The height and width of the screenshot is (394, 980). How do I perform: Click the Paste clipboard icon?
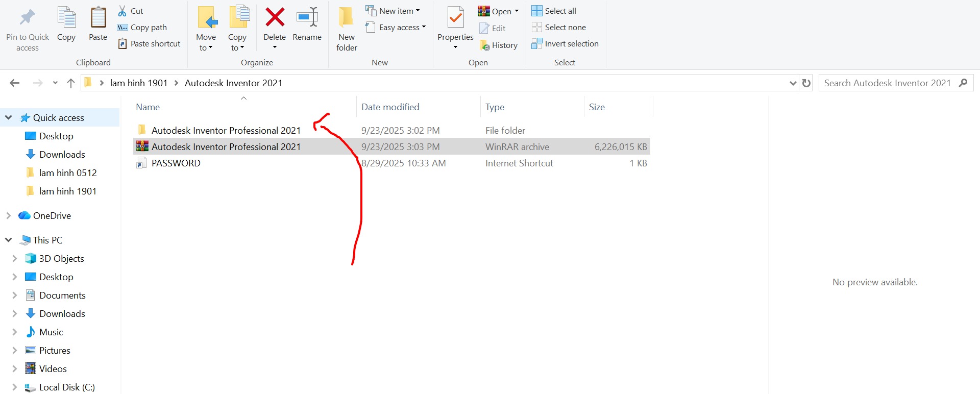coord(98,18)
